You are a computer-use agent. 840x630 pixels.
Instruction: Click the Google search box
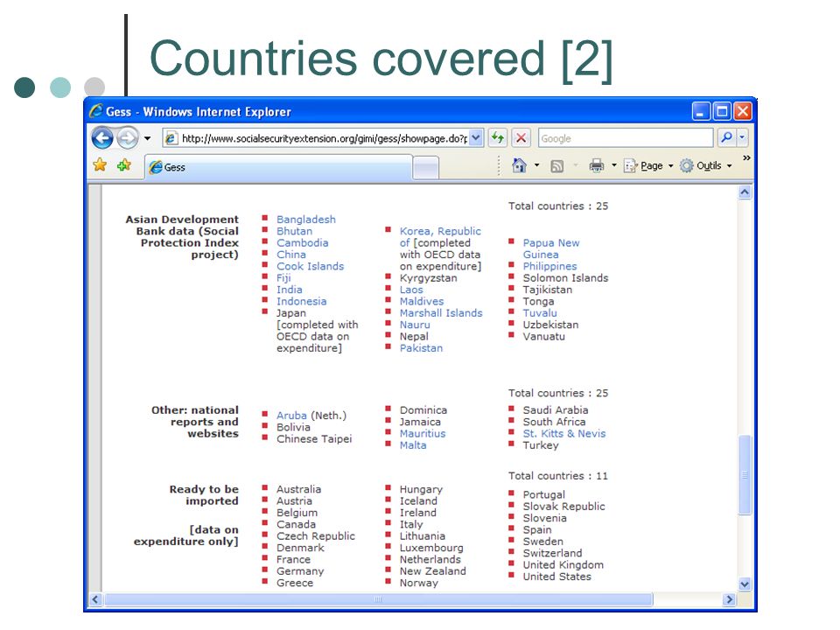(626, 138)
